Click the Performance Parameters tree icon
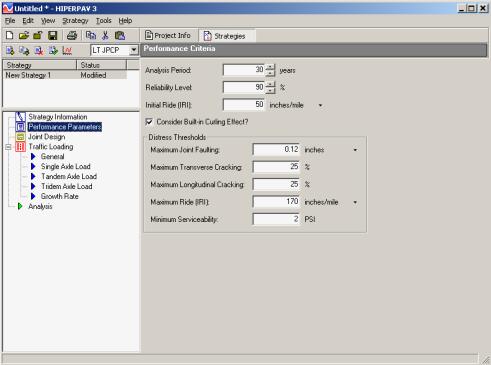This screenshot has width=491, height=365. [20, 127]
